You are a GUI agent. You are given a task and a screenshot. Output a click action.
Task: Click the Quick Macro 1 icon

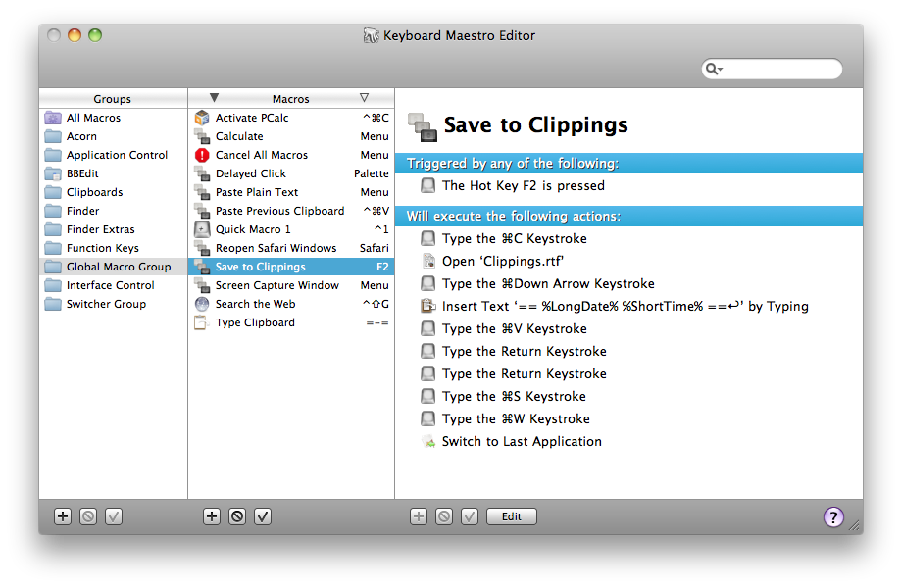click(x=202, y=229)
